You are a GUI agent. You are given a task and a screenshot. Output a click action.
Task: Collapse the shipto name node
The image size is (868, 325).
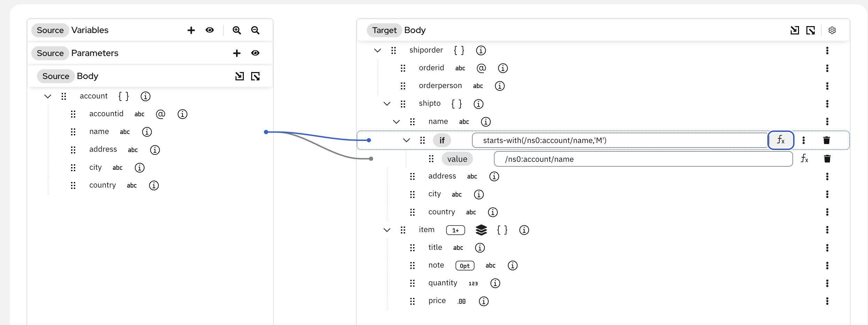click(396, 122)
